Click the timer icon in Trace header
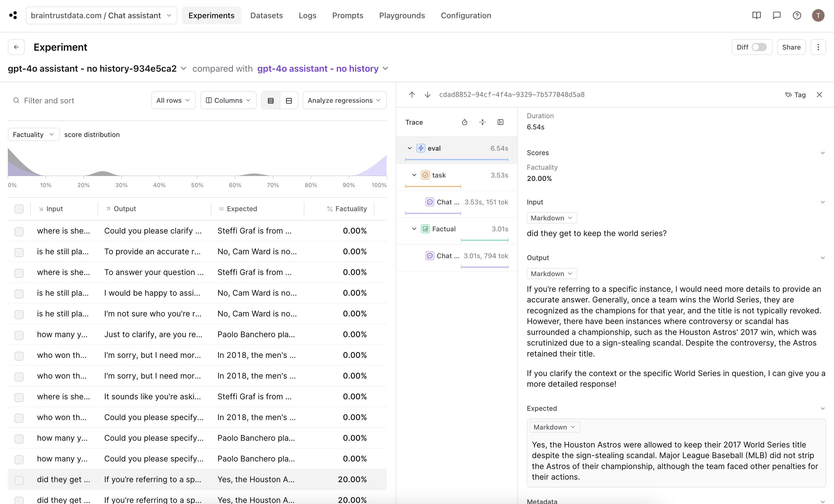The width and height of the screenshot is (834, 504). [x=464, y=122]
